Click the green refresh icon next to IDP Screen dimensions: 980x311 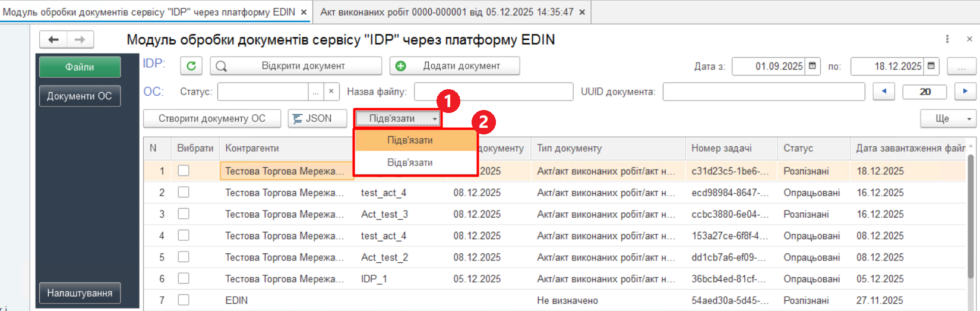[x=191, y=66]
